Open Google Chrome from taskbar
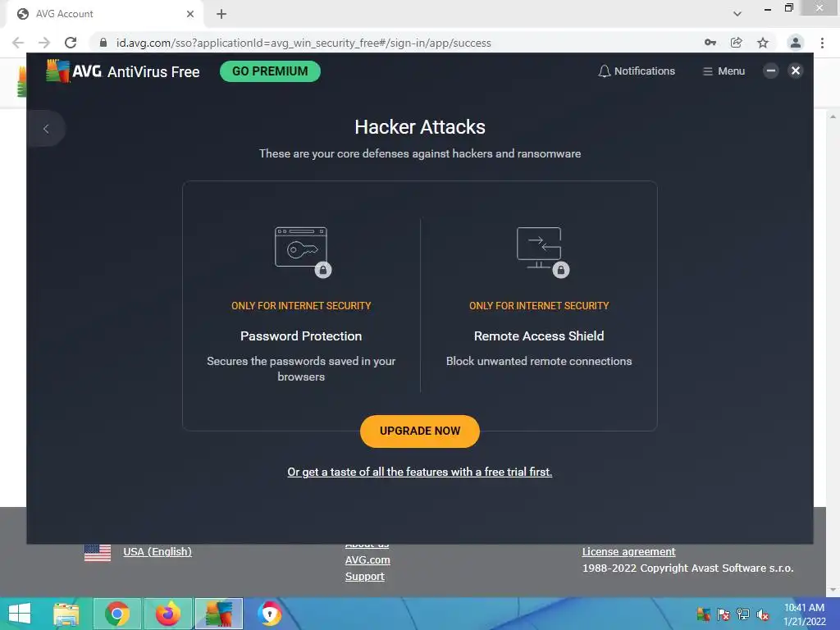 [117, 614]
